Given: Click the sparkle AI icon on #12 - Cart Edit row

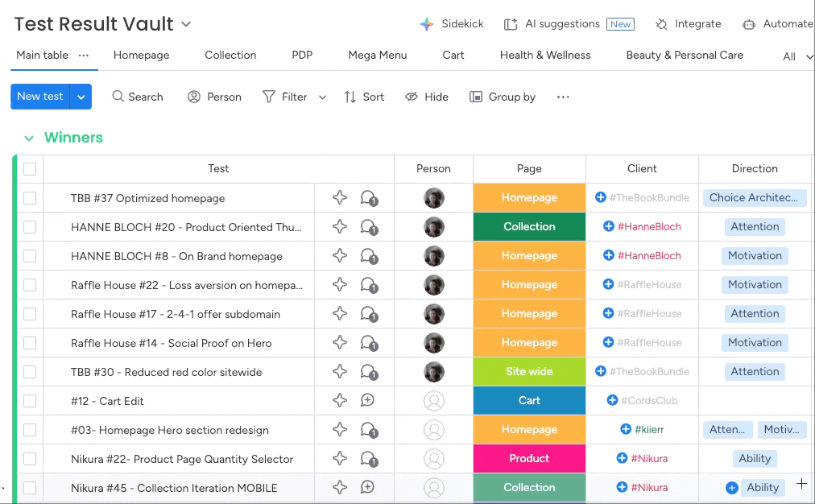Looking at the screenshot, I should [340, 401].
